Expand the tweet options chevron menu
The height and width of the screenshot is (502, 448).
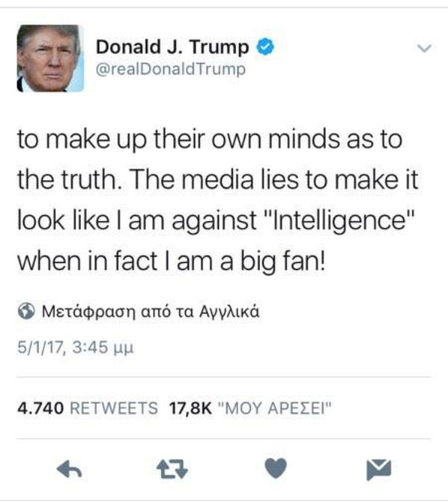click(x=425, y=49)
